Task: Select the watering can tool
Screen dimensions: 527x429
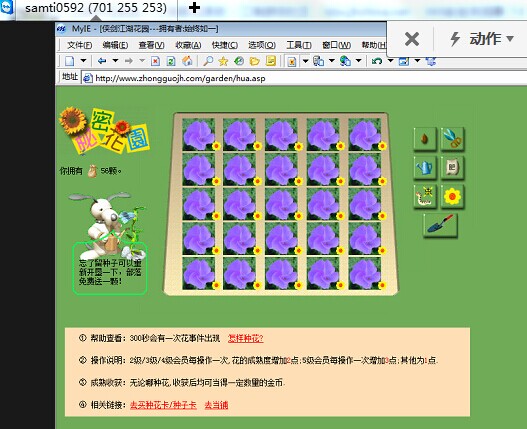Action: pos(425,167)
